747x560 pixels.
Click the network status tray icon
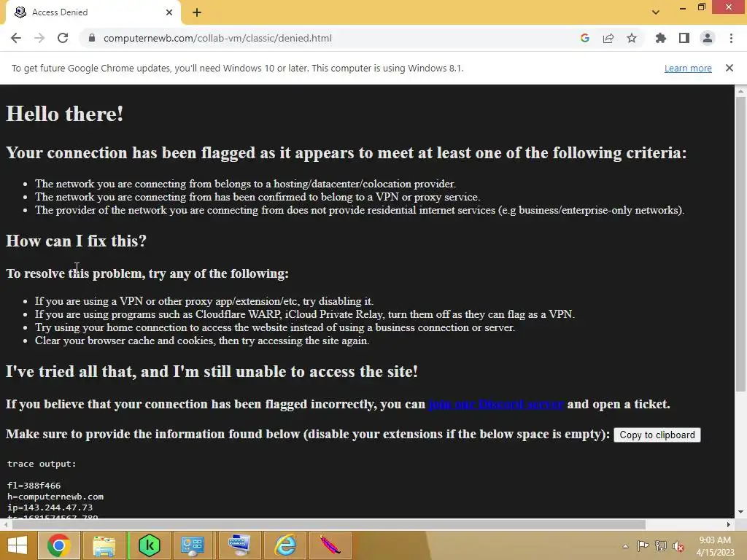click(x=661, y=546)
